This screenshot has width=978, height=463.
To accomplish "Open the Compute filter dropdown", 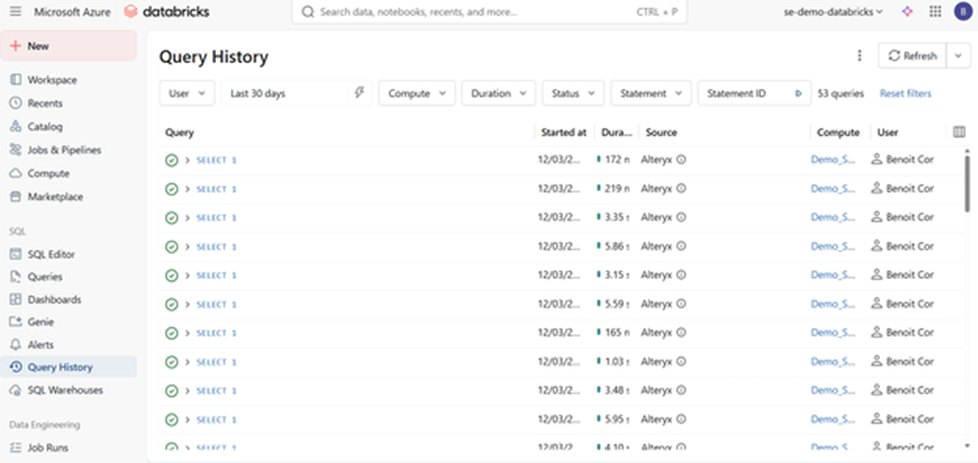I will (x=417, y=93).
